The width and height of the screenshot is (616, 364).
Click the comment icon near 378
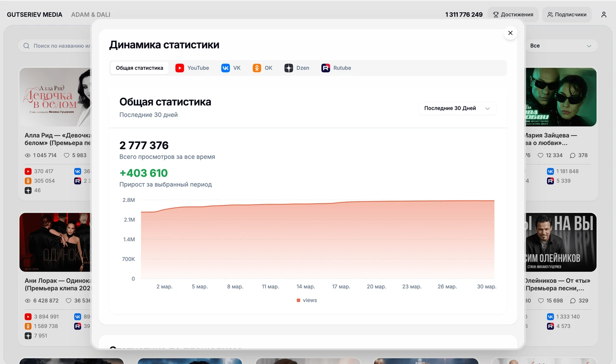coord(573,155)
